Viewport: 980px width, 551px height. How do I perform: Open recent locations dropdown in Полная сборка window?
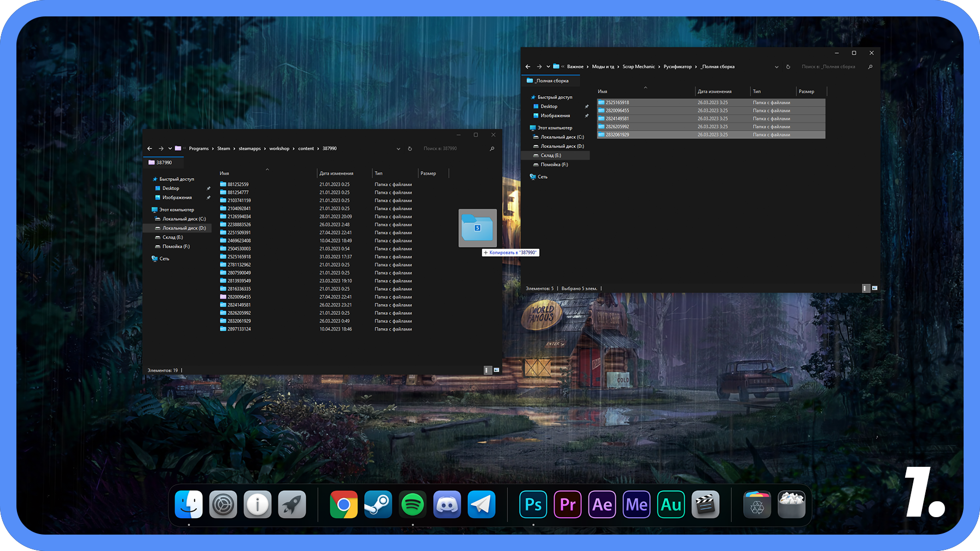pyautogui.click(x=548, y=67)
